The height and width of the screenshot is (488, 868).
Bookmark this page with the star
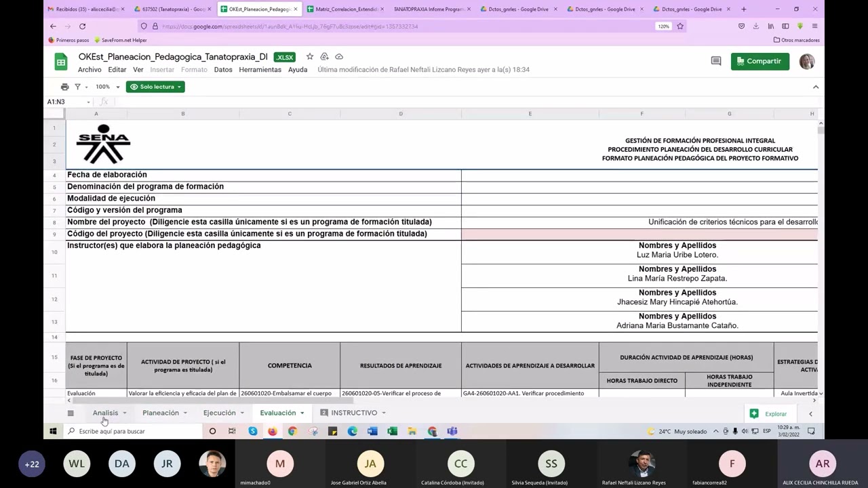[x=680, y=26]
